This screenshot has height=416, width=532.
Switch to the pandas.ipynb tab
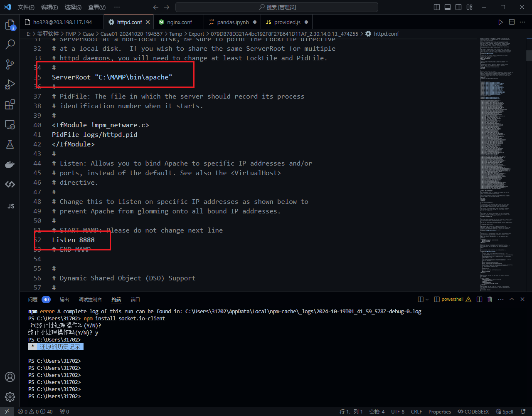tap(232, 22)
